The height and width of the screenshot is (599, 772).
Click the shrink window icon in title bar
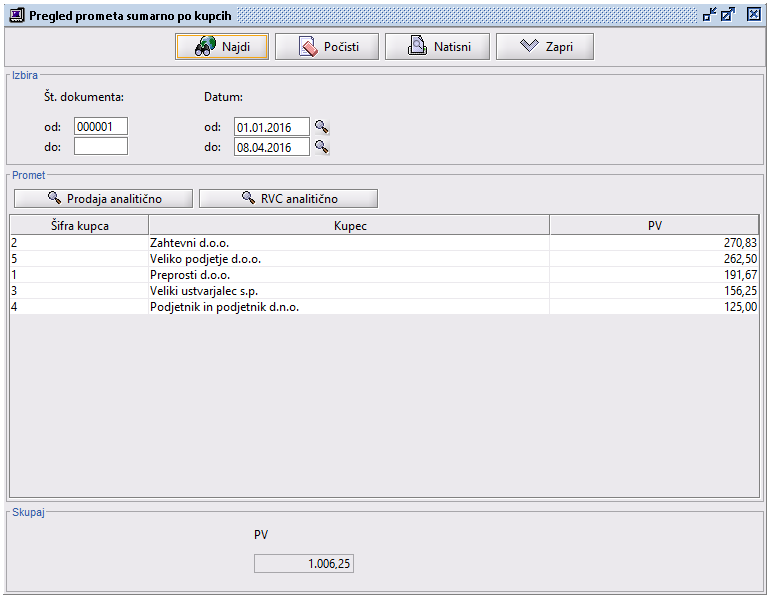(x=710, y=15)
